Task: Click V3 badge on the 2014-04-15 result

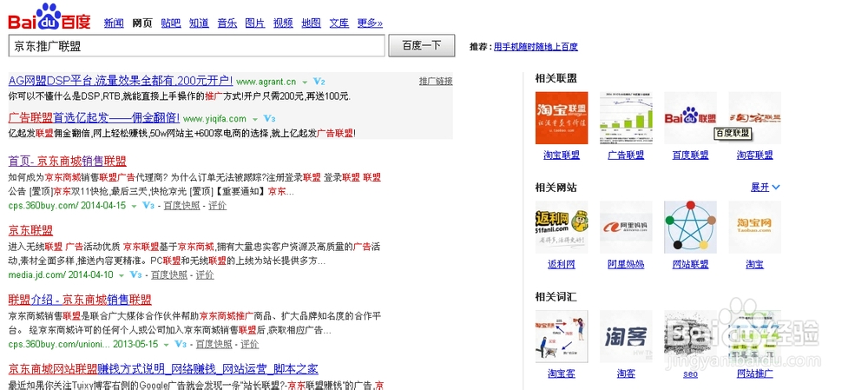Action: tap(148, 206)
